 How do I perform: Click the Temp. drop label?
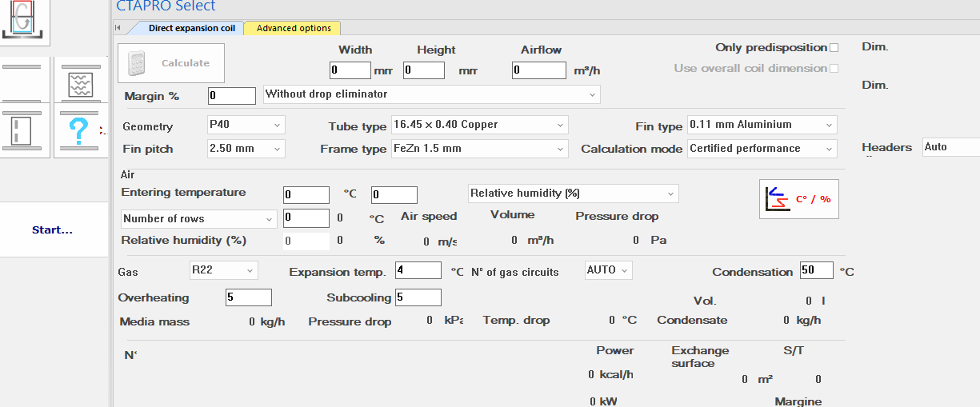(516, 320)
